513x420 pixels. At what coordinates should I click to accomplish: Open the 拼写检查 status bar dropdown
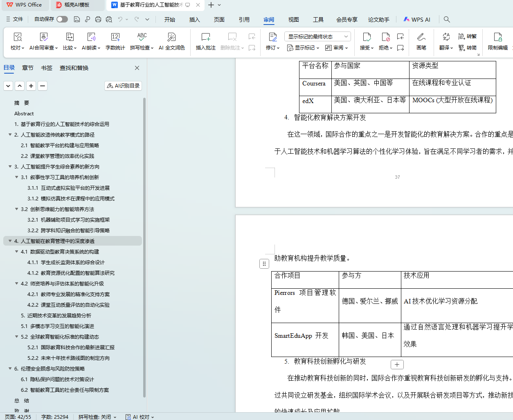(97, 417)
